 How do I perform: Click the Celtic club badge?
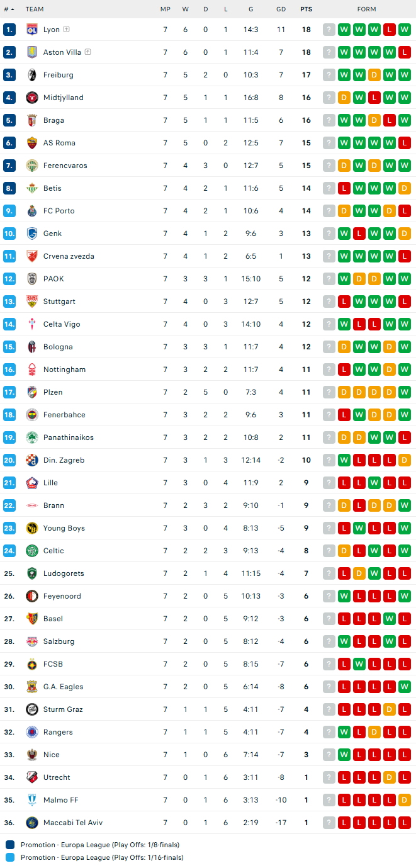[32, 551]
